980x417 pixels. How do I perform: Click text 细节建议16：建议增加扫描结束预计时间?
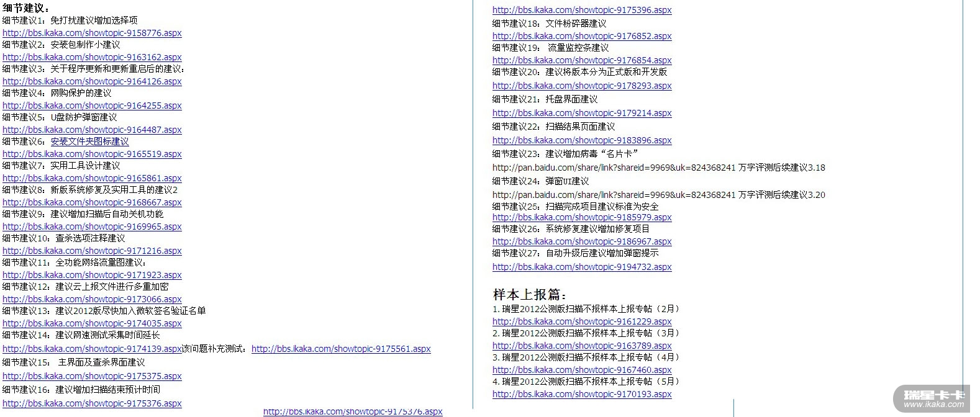point(81,390)
